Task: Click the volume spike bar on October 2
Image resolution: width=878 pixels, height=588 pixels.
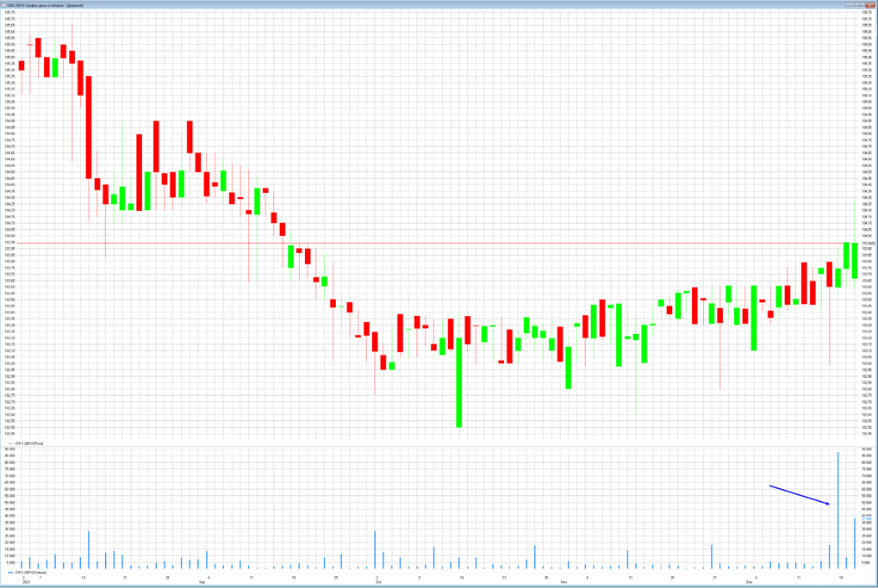Action: (x=375, y=550)
